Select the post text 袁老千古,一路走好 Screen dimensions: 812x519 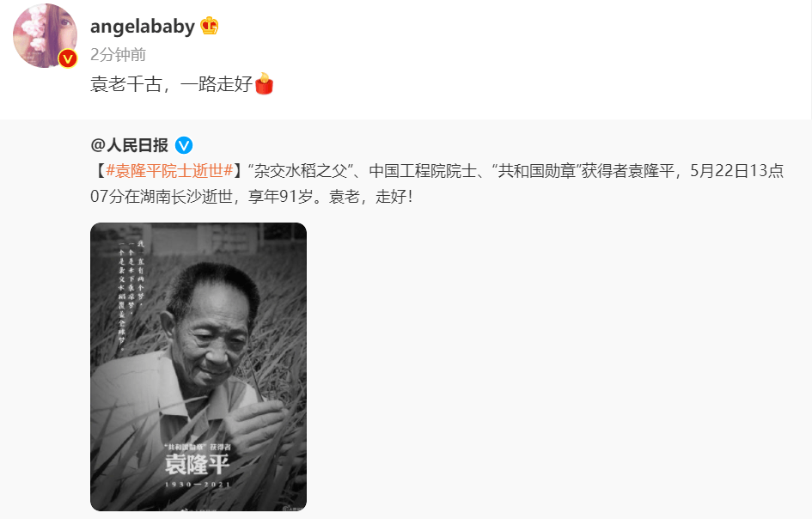pos(171,84)
